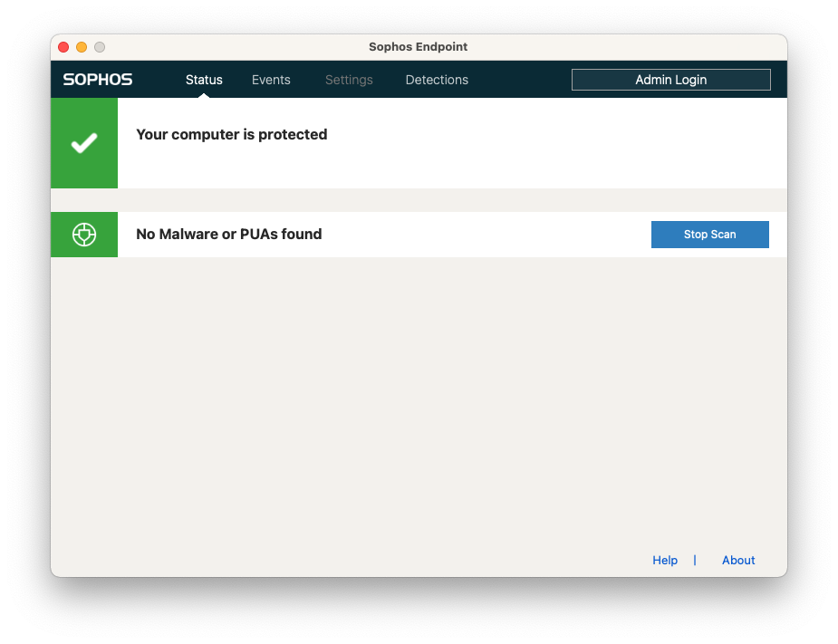Close the Sophos Endpoint window
Image resolution: width=838 pixels, height=644 pixels.
coord(63,47)
